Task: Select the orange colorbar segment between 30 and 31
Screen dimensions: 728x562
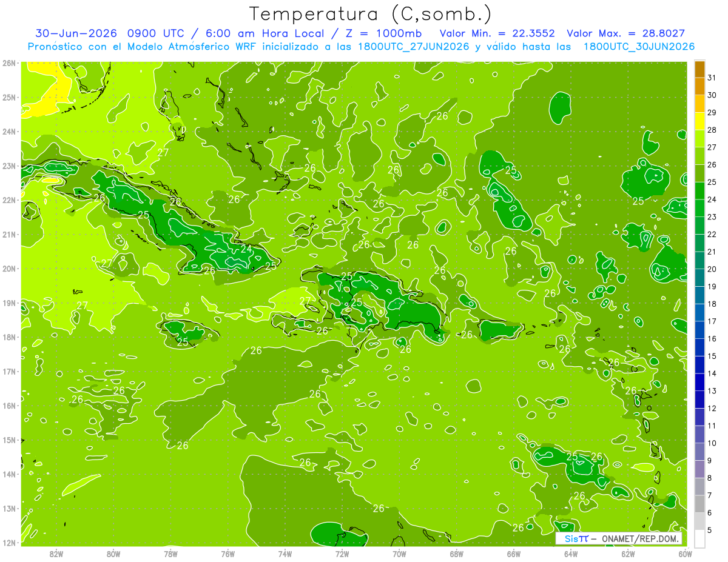Action: (699, 87)
